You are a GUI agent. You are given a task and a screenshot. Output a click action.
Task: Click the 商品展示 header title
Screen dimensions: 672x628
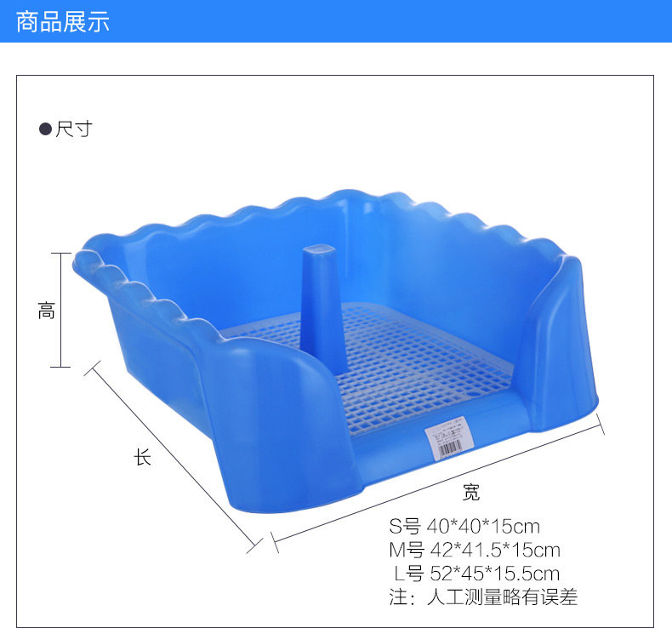(63, 22)
